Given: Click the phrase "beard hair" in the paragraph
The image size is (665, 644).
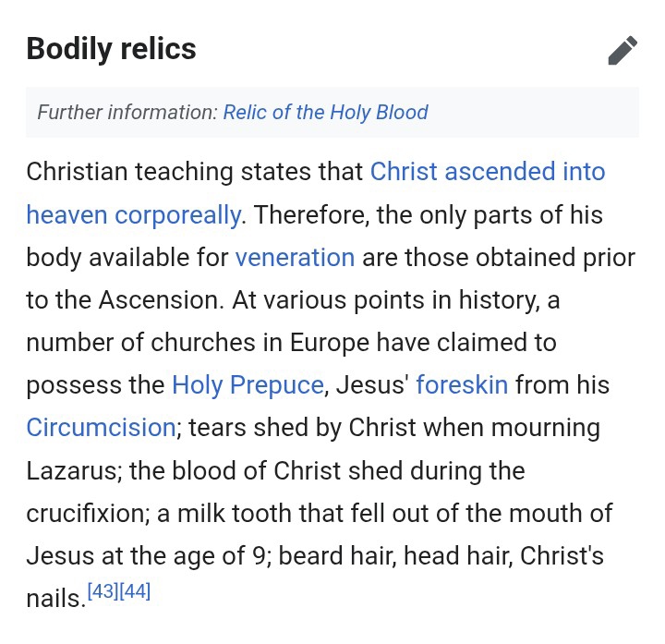Looking at the screenshot, I should pyautogui.click(x=331, y=556).
